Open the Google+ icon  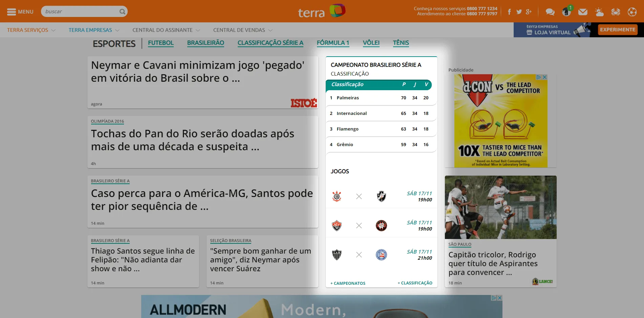point(529,12)
